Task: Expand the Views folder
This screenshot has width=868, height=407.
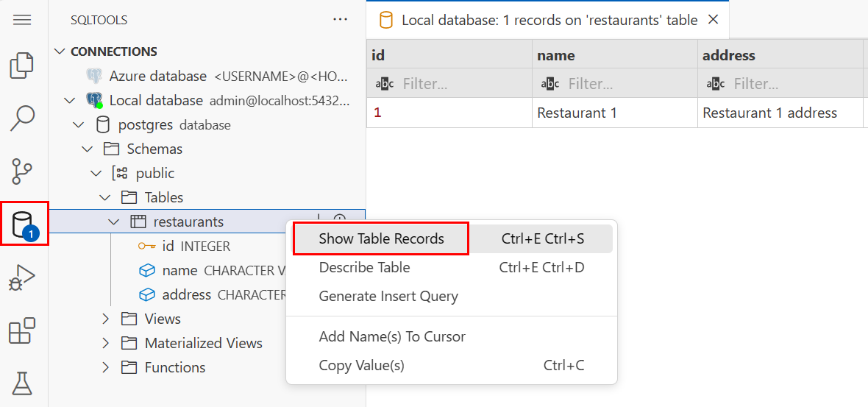Action: pyautogui.click(x=105, y=319)
